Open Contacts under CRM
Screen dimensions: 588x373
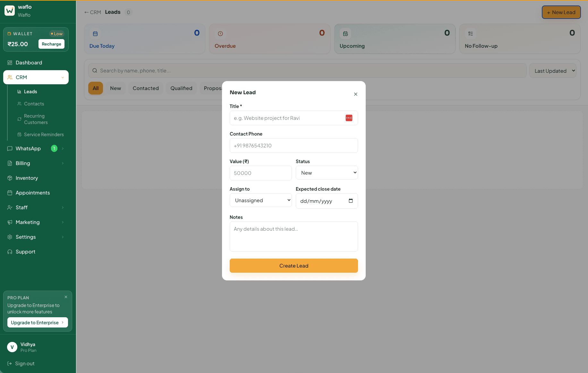(34, 104)
